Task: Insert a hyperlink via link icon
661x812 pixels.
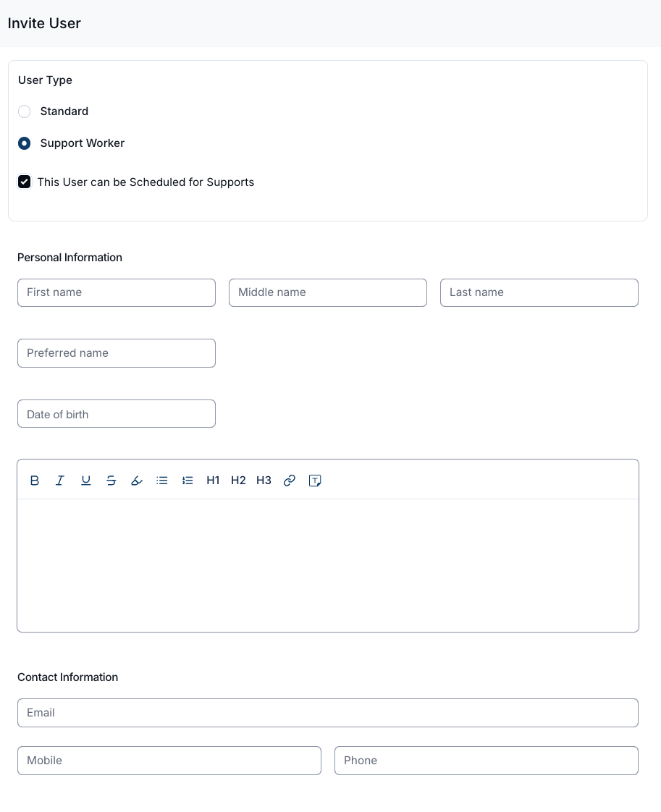Action: [290, 481]
